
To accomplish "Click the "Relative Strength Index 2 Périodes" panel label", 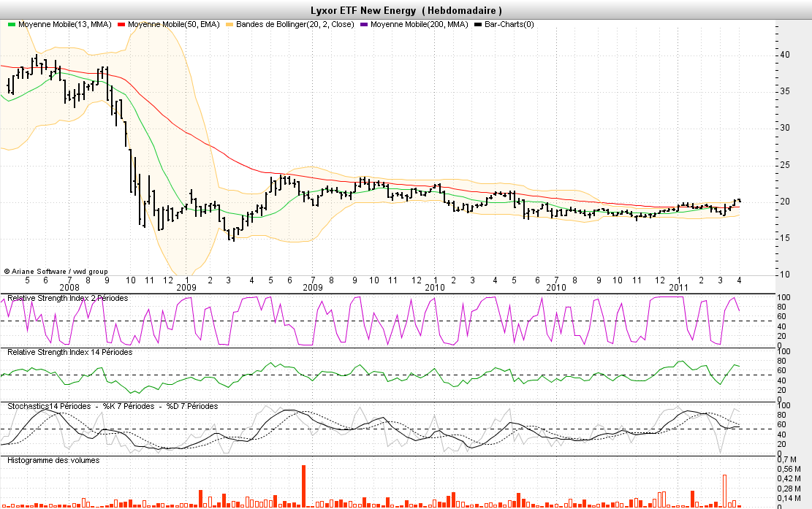I will [68, 299].
